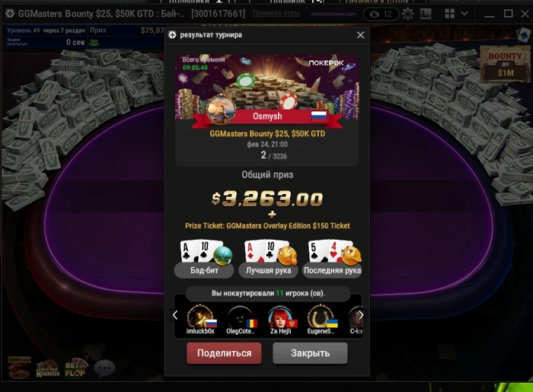
Task: Expand the layout dropdown chevron
Action: pyautogui.click(x=464, y=14)
